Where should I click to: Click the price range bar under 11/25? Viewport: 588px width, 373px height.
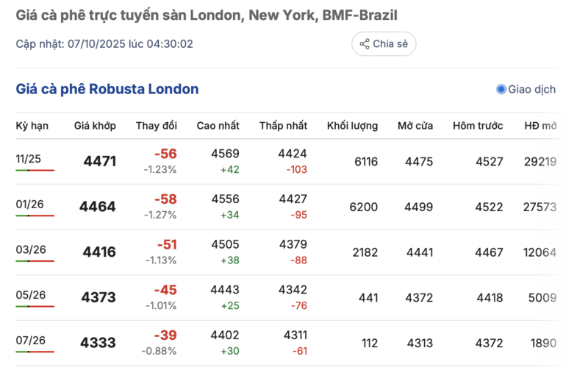pyautogui.click(x=35, y=170)
